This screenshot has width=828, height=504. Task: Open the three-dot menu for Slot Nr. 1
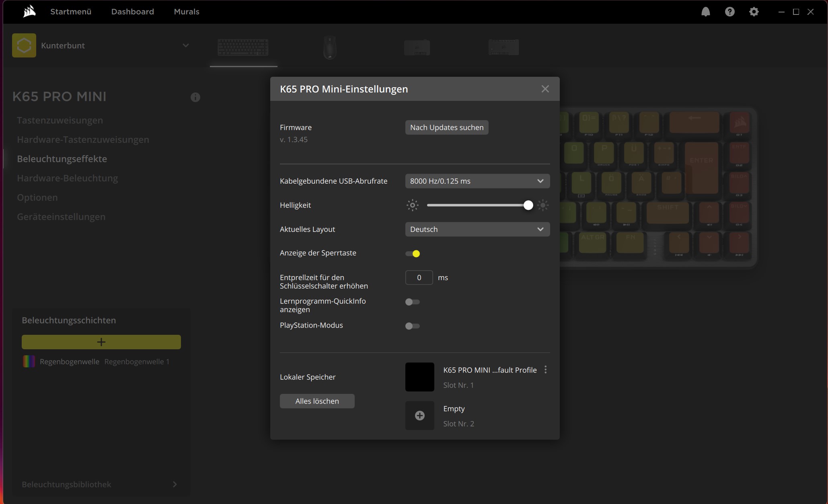[x=545, y=369]
